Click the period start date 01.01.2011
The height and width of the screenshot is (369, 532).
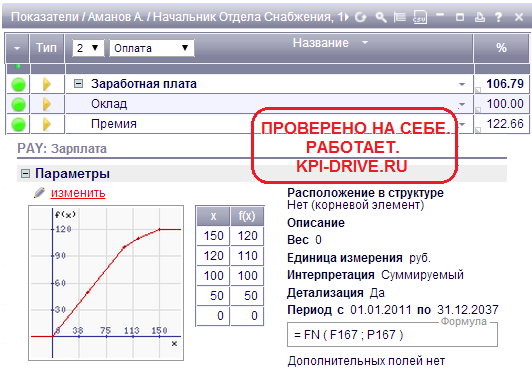point(380,310)
